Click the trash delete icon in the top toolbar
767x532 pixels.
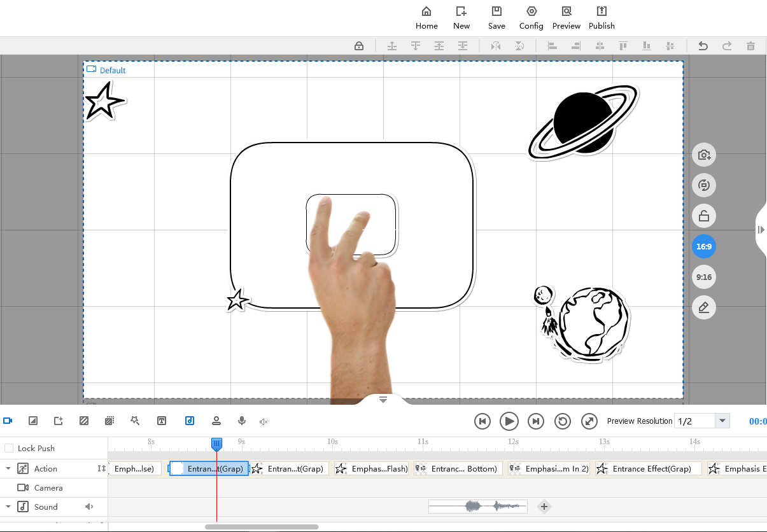750,45
